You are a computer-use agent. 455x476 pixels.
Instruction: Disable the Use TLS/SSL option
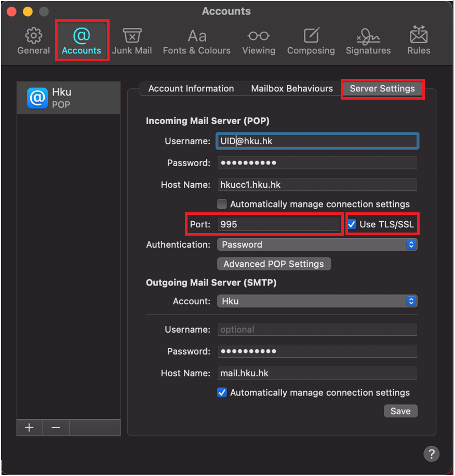pos(352,224)
